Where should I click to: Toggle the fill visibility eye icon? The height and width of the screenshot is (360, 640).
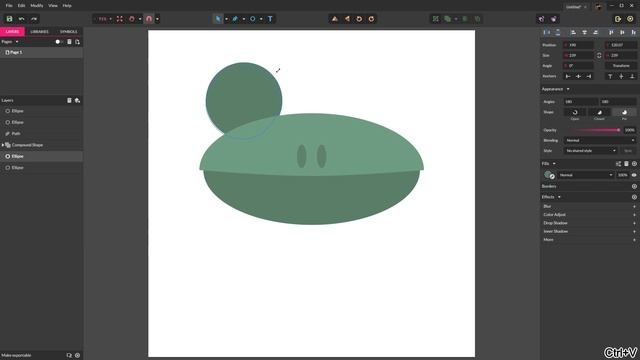(x=634, y=175)
